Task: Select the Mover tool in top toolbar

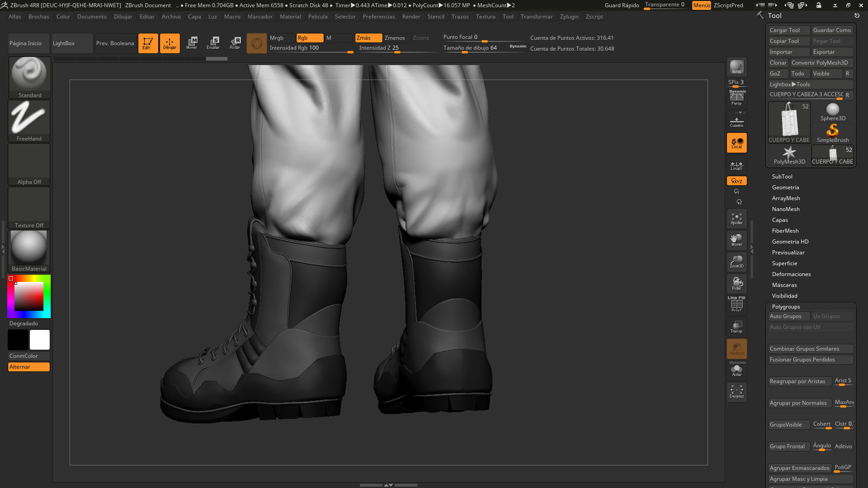Action: coord(192,43)
